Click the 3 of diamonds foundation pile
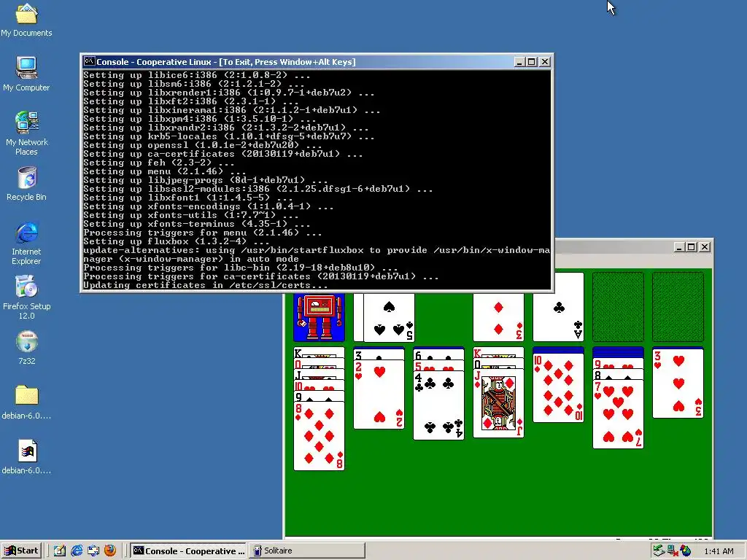 point(498,316)
